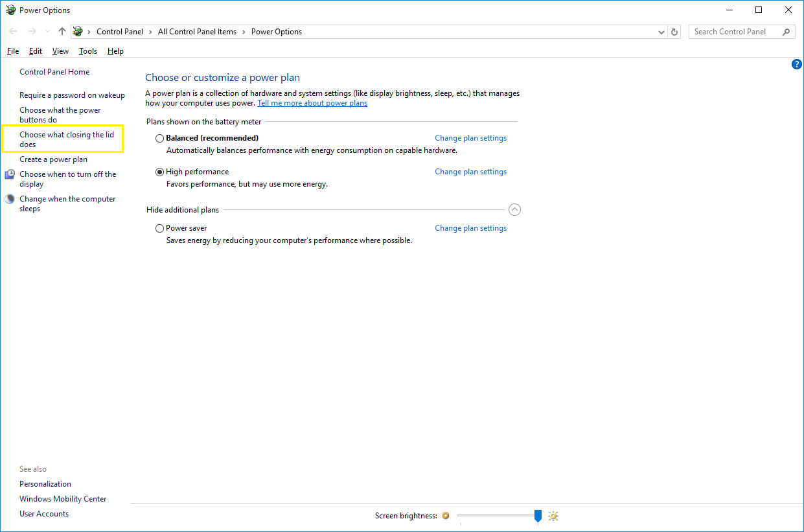
Task: Open the View menu
Action: click(60, 51)
